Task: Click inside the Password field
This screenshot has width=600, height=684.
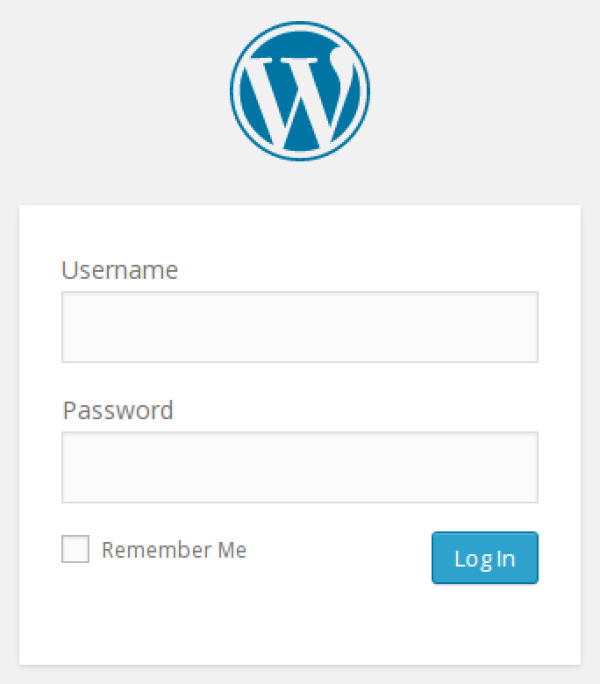Action: click(x=300, y=467)
